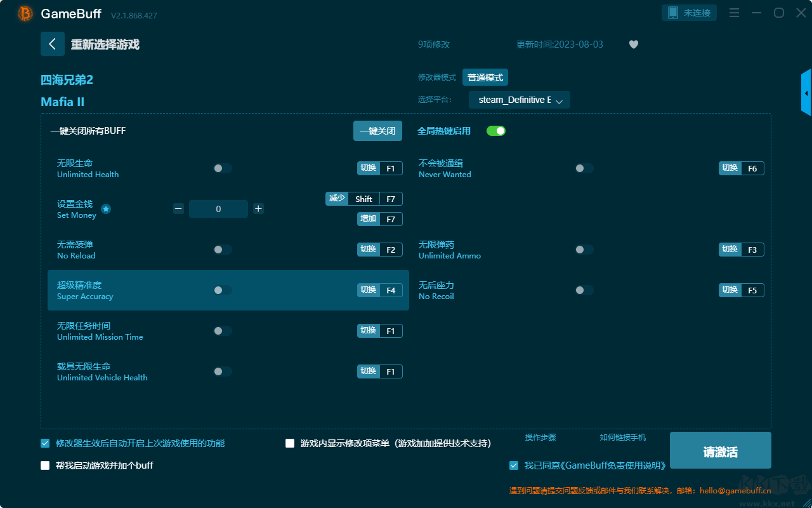Toggle Unlimited Health switch
The width and height of the screenshot is (812, 508).
coord(223,168)
